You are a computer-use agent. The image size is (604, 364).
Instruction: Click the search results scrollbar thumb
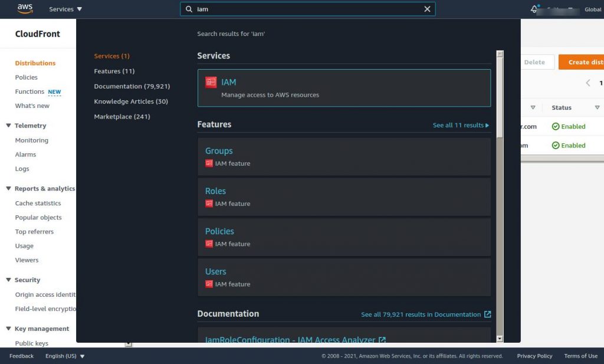500,97
